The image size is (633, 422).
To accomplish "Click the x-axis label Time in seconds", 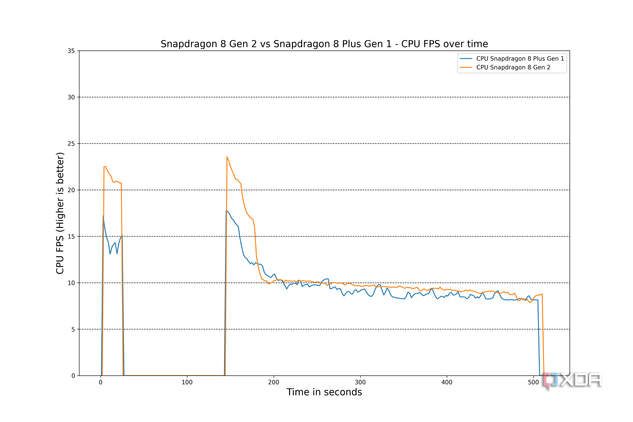I will [x=324, y=392].
